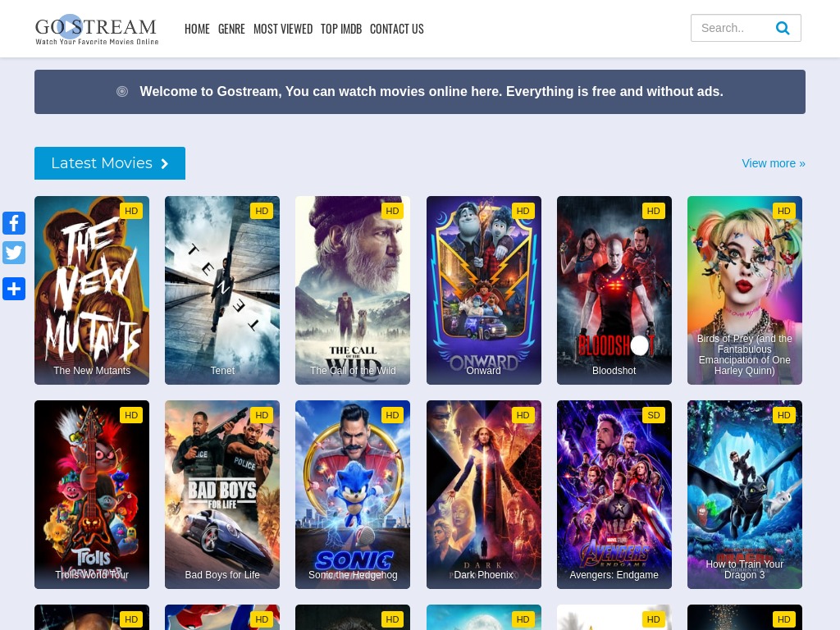The image size is (840, 630).
Task: Click HD badge on Bad Boys for Life
Action: pyautogui.click(x=262, y=414)
